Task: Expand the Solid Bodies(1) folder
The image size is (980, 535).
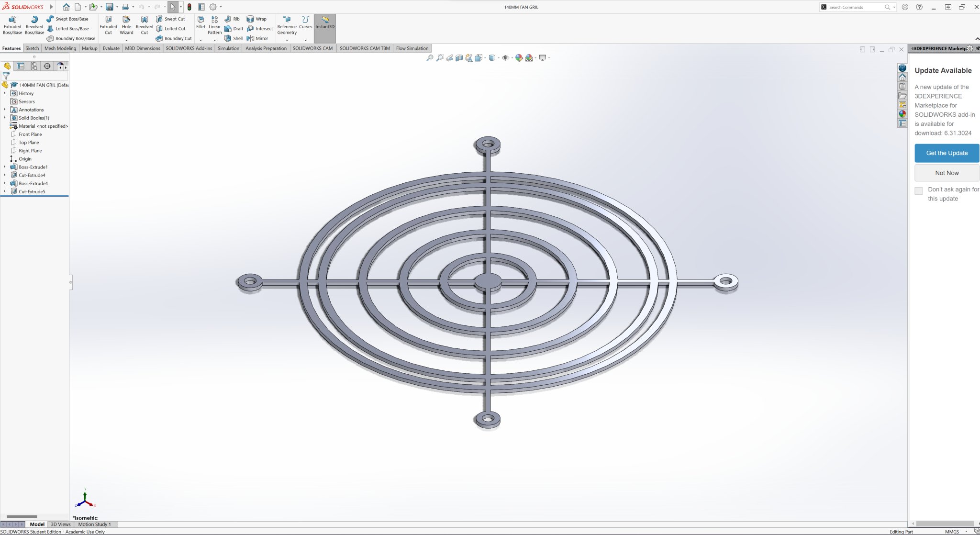Action: (5, 118)
